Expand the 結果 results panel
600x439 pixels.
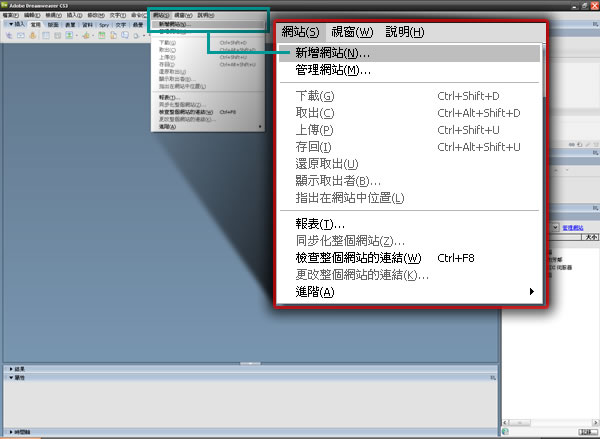coord(11,369)
